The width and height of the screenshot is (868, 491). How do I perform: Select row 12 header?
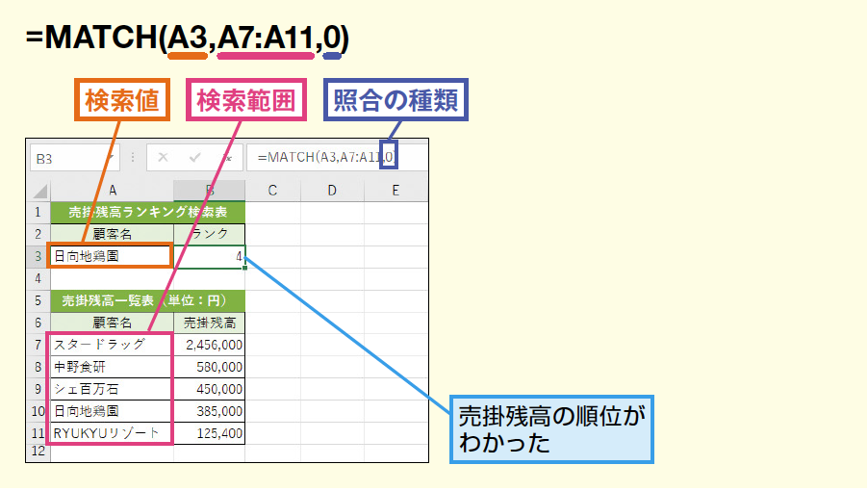[x=38, y=451]
